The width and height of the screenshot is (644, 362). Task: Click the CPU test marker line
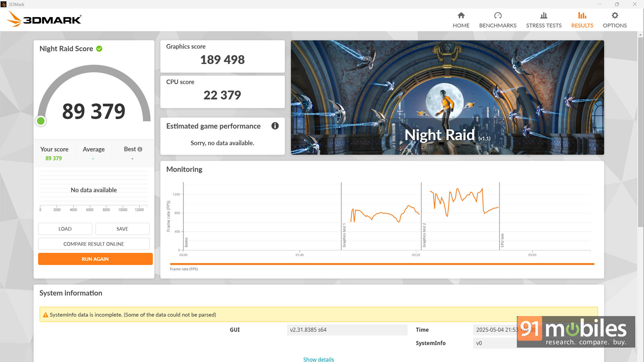pyautogui.click(x=499, y=216)
